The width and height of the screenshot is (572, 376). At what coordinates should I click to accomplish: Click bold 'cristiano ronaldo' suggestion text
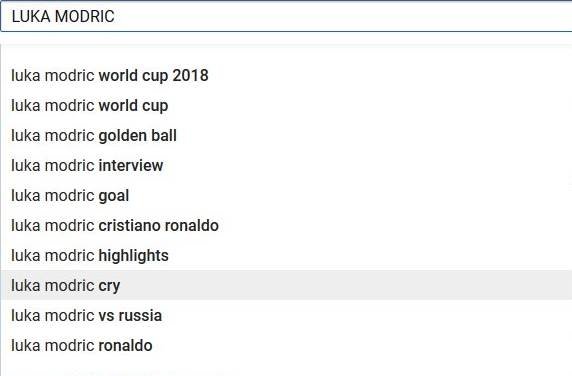point(159,225)
